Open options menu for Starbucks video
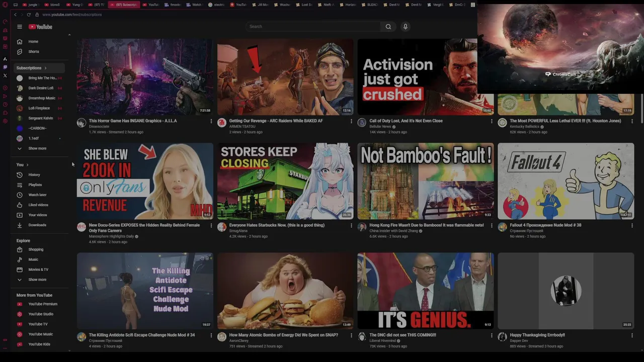Viewport: 644px width, 362px height. coord(351,226)
